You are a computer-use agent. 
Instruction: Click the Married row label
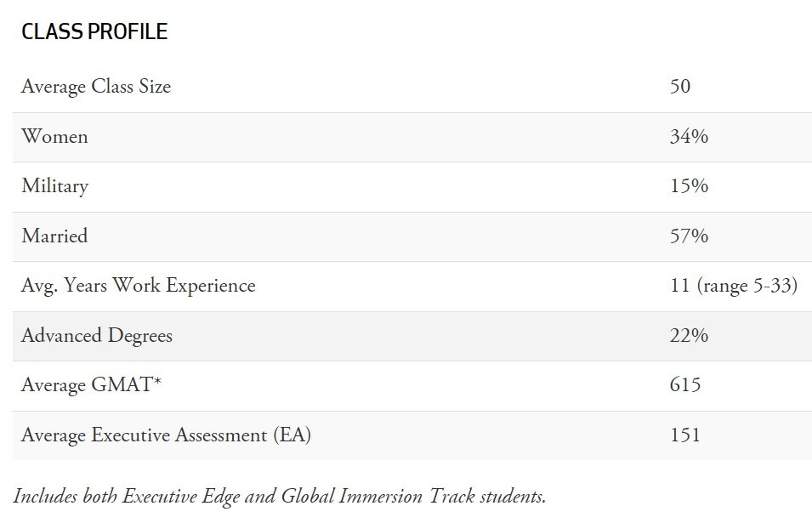[54, 236]
